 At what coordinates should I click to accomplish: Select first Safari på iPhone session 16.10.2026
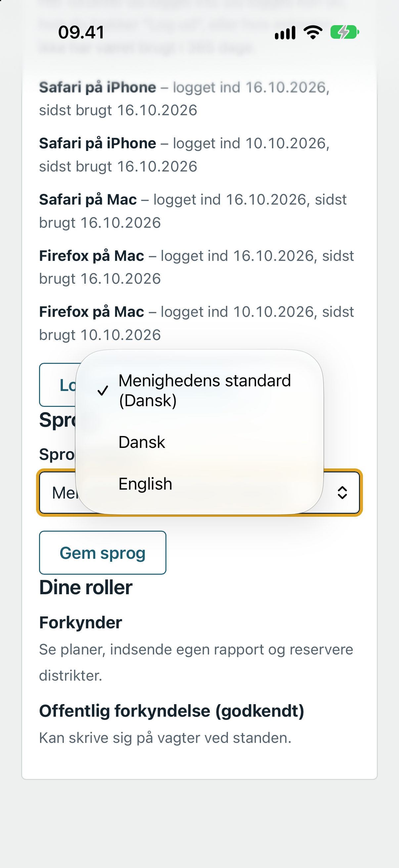(x=184, y=99)
